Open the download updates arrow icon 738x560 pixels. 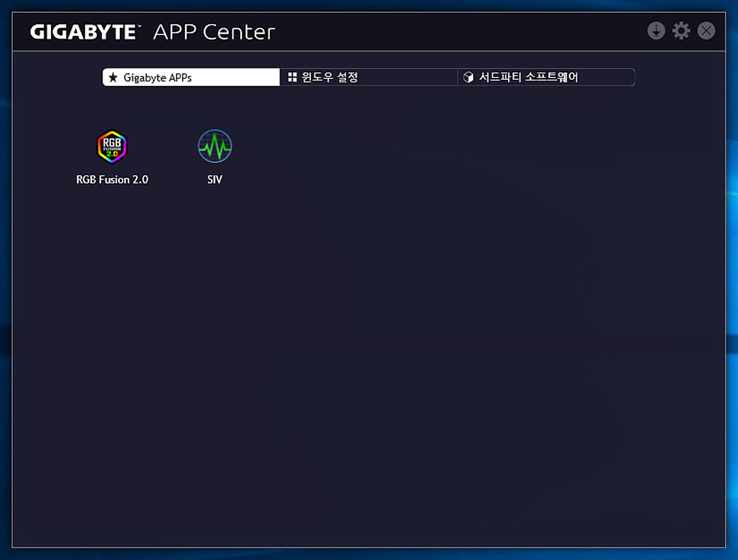pyautogui.click(x=656, y=30)
